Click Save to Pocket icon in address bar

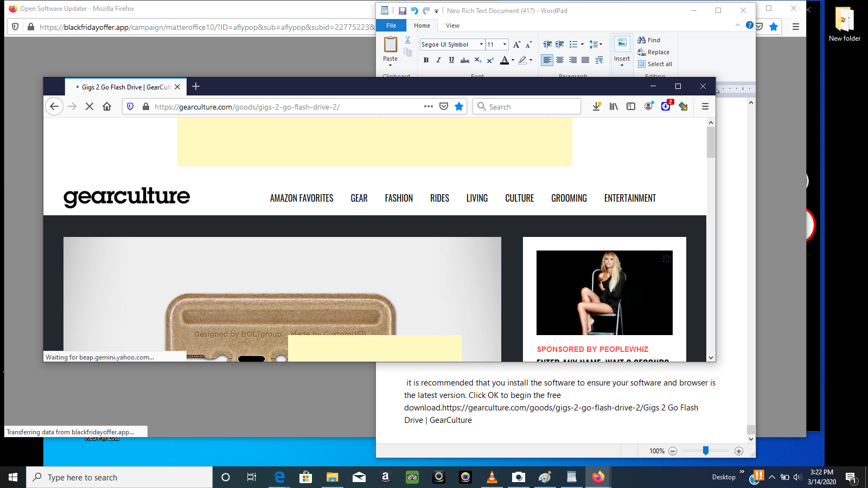pos(444,106)
